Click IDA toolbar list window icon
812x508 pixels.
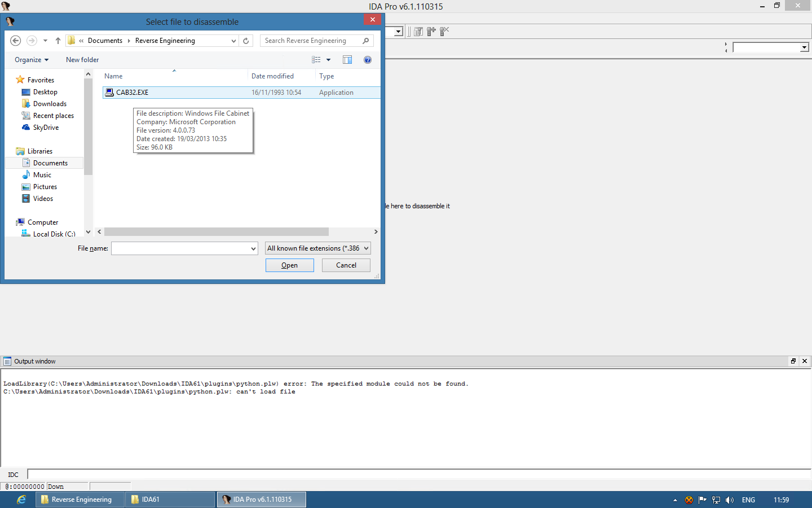418,32
